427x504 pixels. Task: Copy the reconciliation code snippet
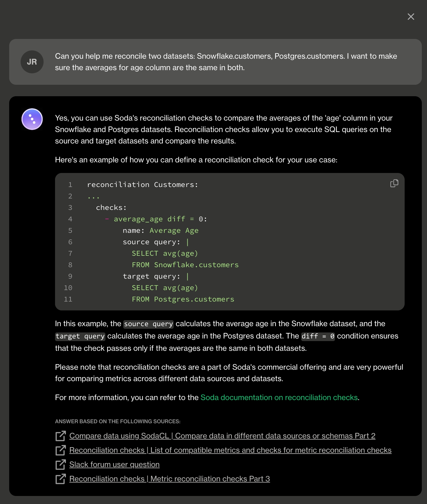coord(394,183)
